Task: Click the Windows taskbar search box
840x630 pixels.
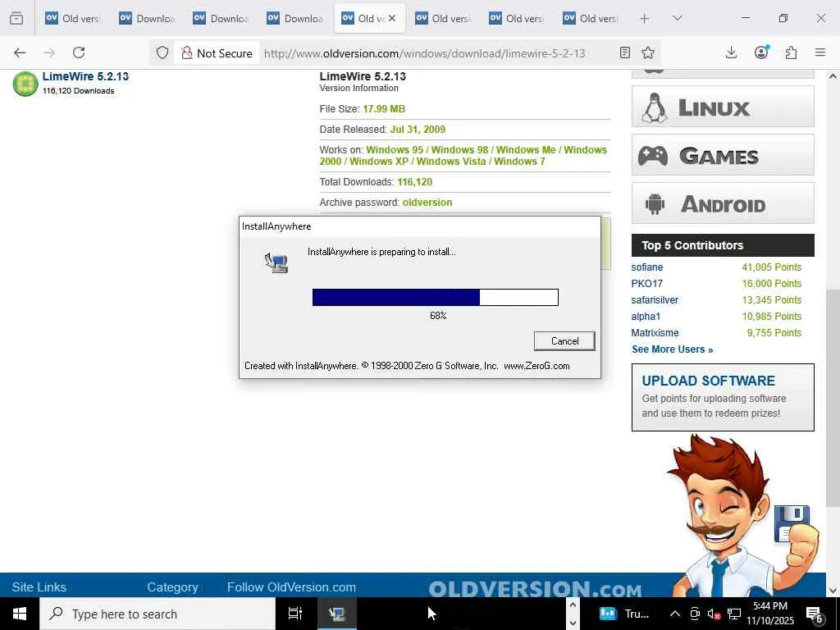Action: [x=157, y=614]
